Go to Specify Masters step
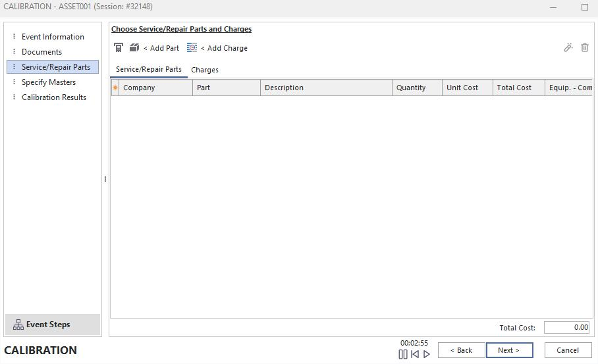The image size is (598, 364). (x=53, y=82)
